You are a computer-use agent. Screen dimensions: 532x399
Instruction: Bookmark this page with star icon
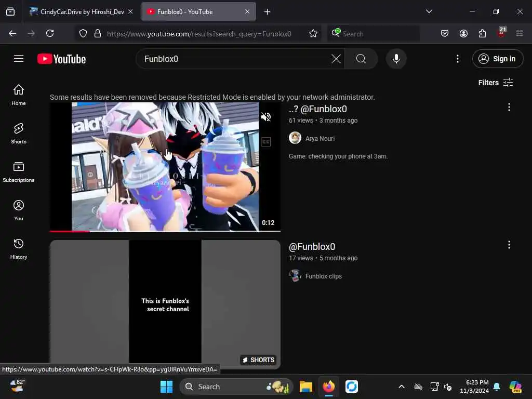(313, 33)
